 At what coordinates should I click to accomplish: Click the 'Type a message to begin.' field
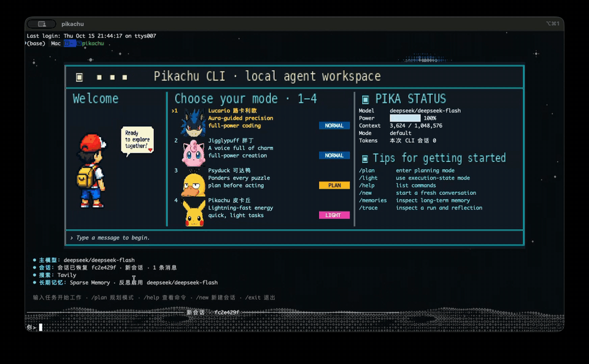tap(294, 238)
